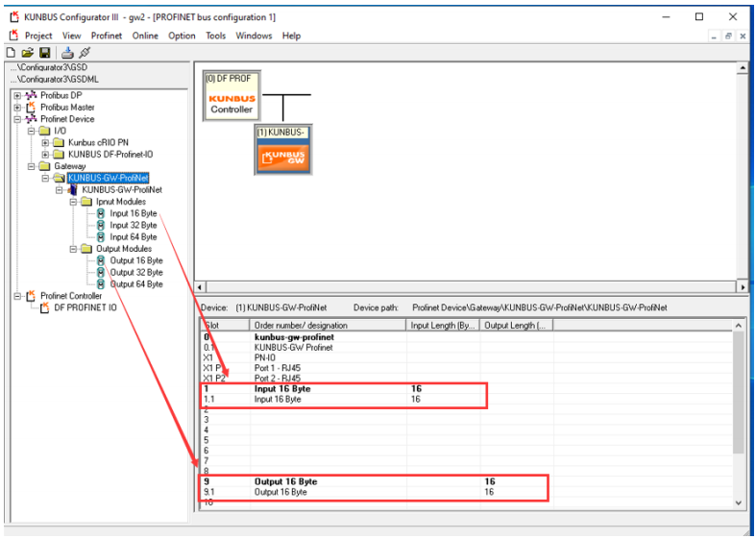
Task: Click the Input 16 Byte module icon
Action: [100, 213]
